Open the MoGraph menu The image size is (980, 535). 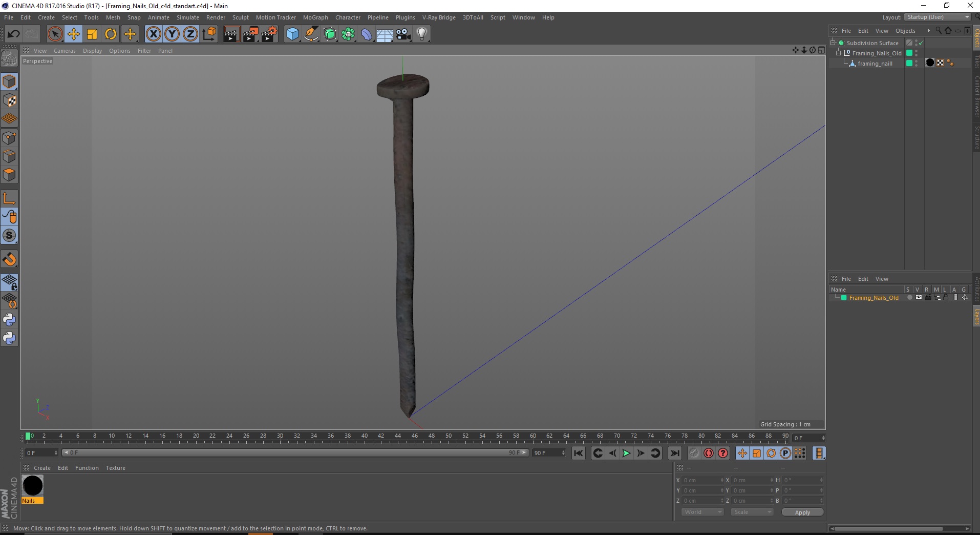[x=315, y=17]
